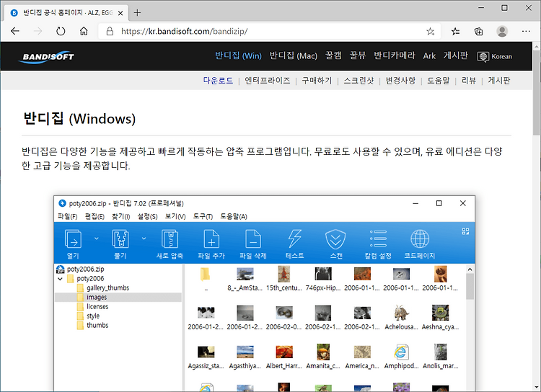This screenshot has width=541, height=392.
Task: Click the address bar URL field
Action: [269, 32]
